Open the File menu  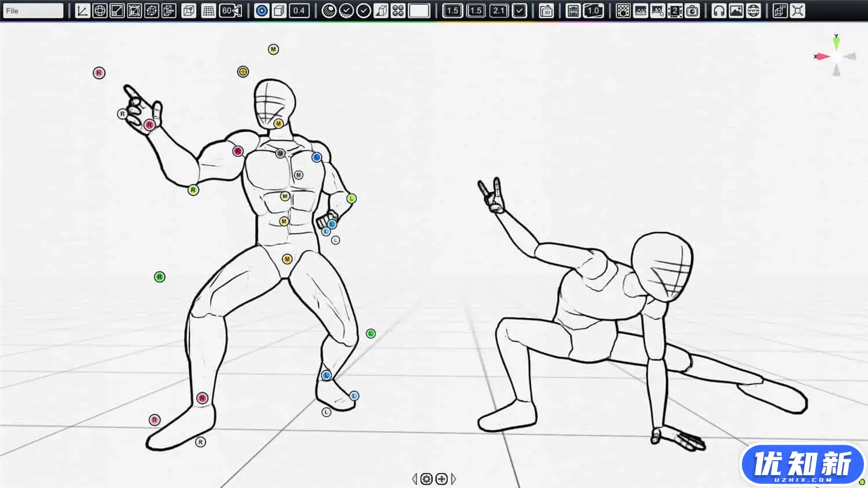pos(32,10)
